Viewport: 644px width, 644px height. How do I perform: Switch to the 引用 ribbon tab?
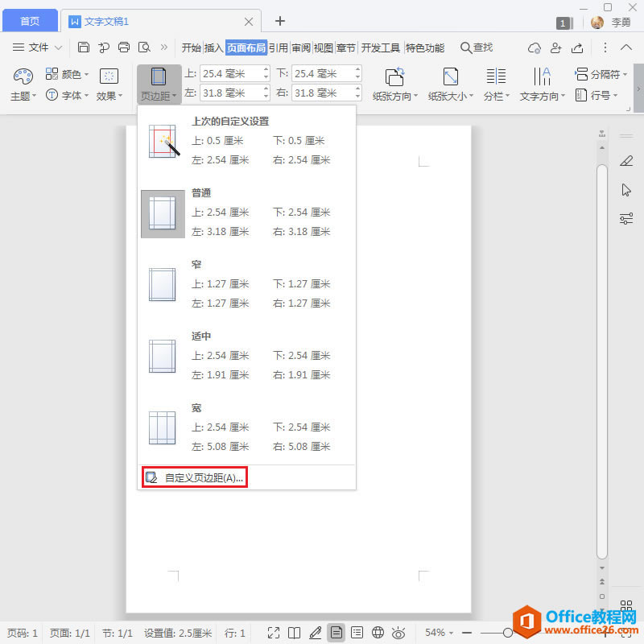coord(279,48)
